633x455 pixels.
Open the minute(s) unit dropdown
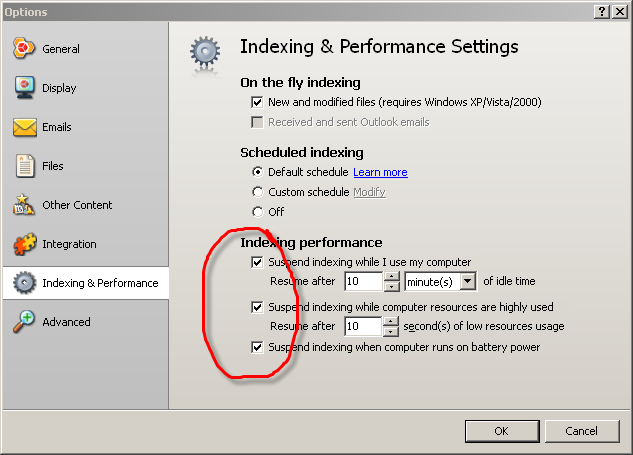click(468, 281)
